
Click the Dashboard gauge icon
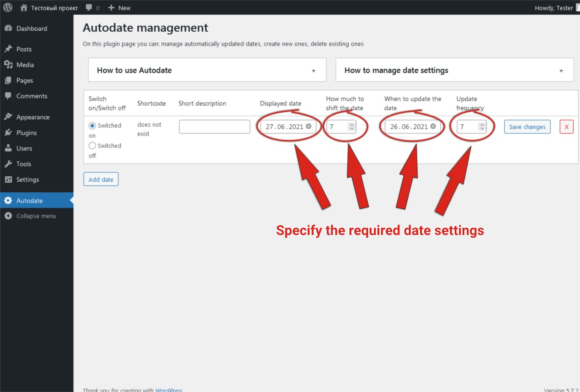(x=8, y=28)
